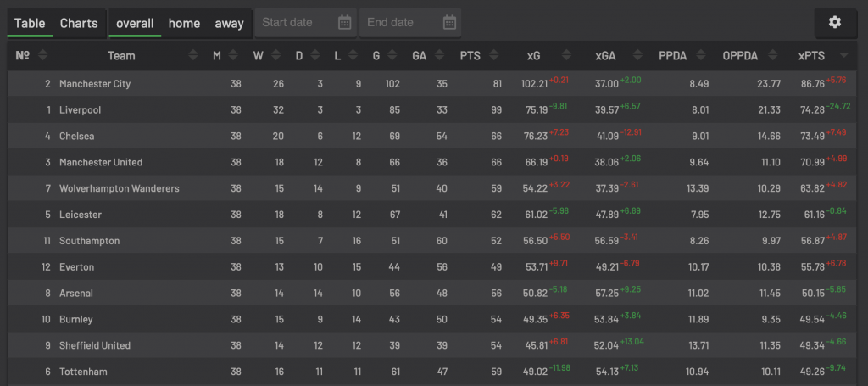Sort by the OPPDA column arrows
This screenshot has width=868, height=386.
coord(773,55)
